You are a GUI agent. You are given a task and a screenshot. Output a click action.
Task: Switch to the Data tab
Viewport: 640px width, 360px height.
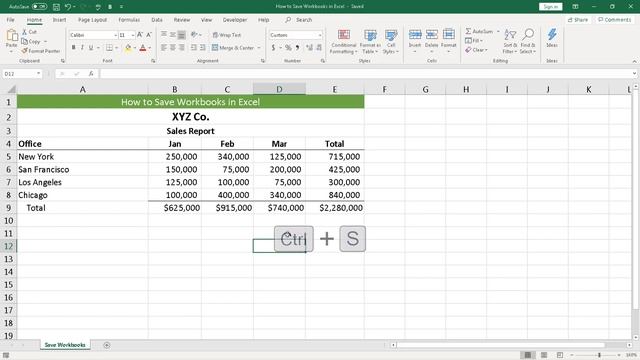[157, 20]
